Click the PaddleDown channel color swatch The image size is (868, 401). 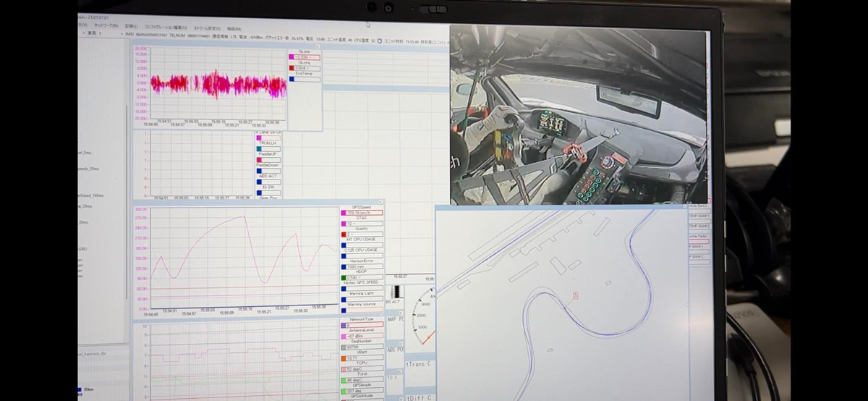pyautogui.click(x=259, y=171)
